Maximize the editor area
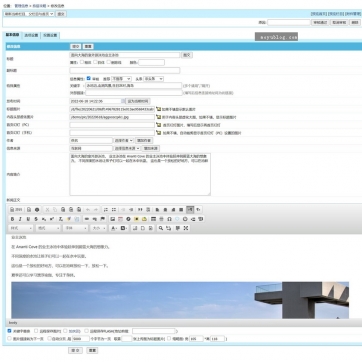362x362 pixels. pos(186,228)
